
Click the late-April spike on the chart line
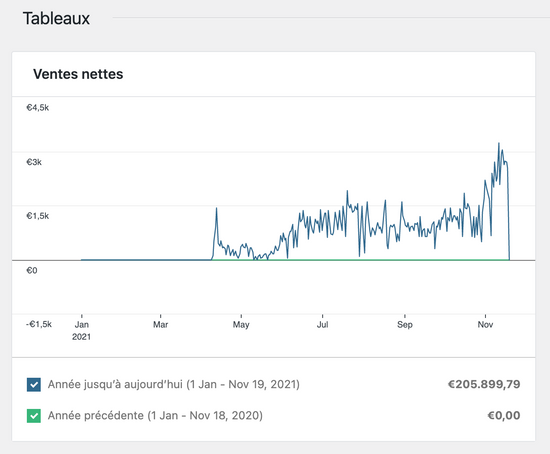point(216,208)
